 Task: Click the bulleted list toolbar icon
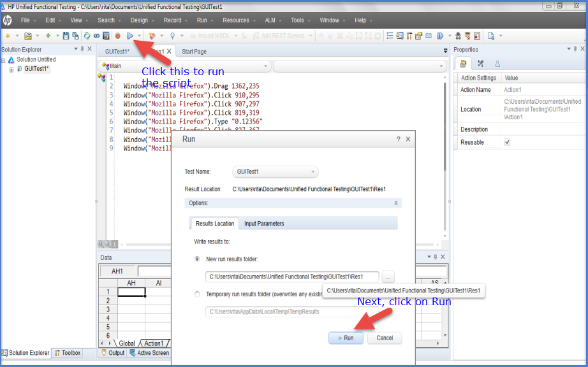pos(390,36)
